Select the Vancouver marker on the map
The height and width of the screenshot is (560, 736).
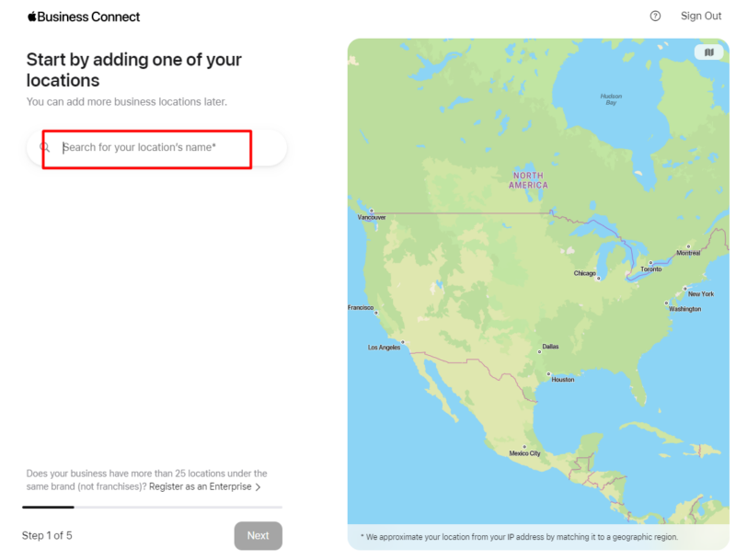372,211
